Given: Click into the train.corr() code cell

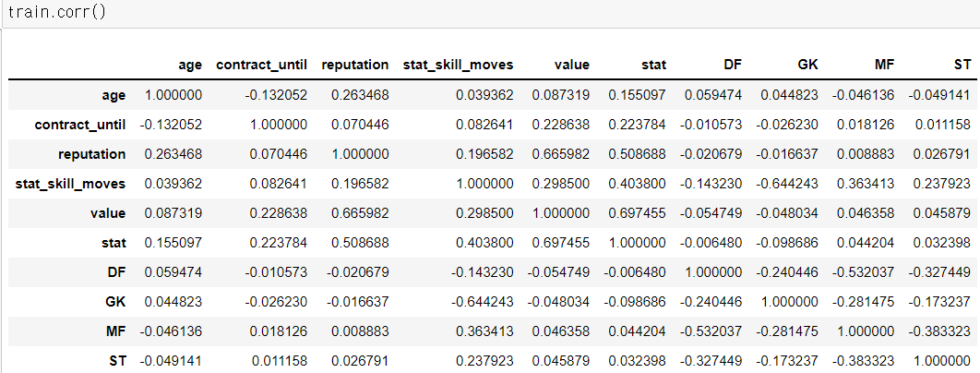Looking at the screenshot, I should coord(490,13).
